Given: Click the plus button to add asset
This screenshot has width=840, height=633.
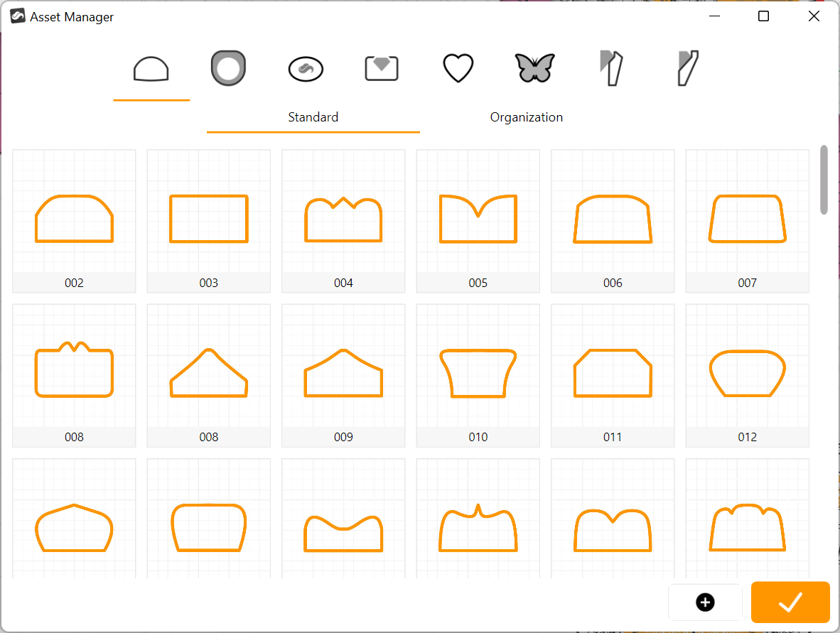Looking at the screenshot, I should (x=705, y=602).
